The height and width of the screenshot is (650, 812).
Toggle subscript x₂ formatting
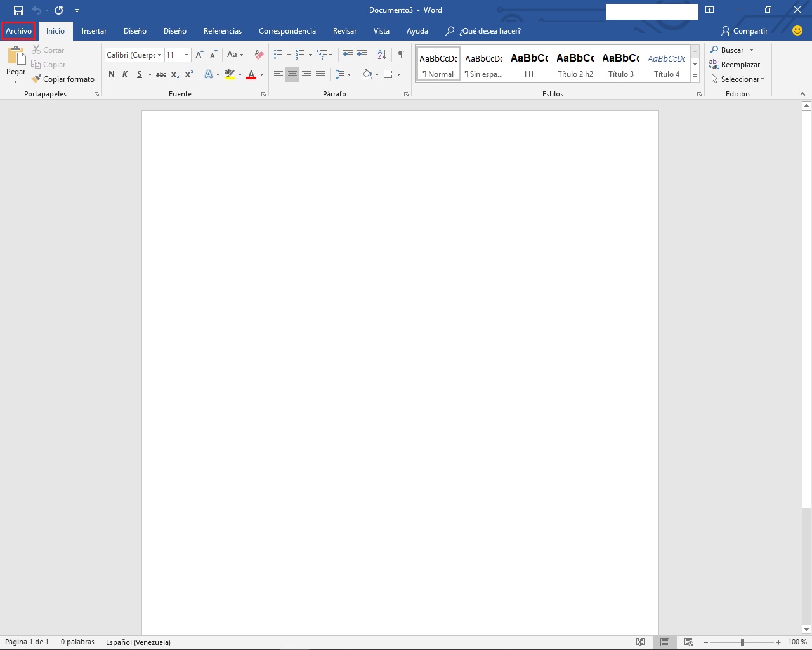click(175, 74)
